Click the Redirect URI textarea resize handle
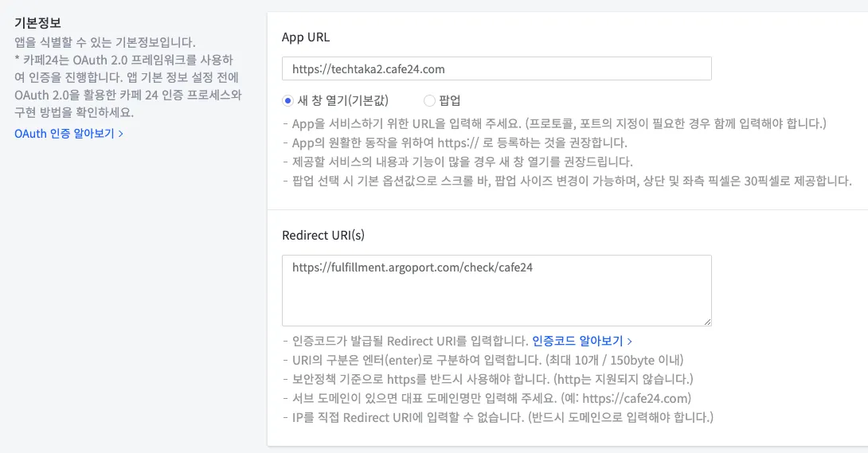Image resolution: width=868 pixels, height=453 pixels. coord(707,322)
